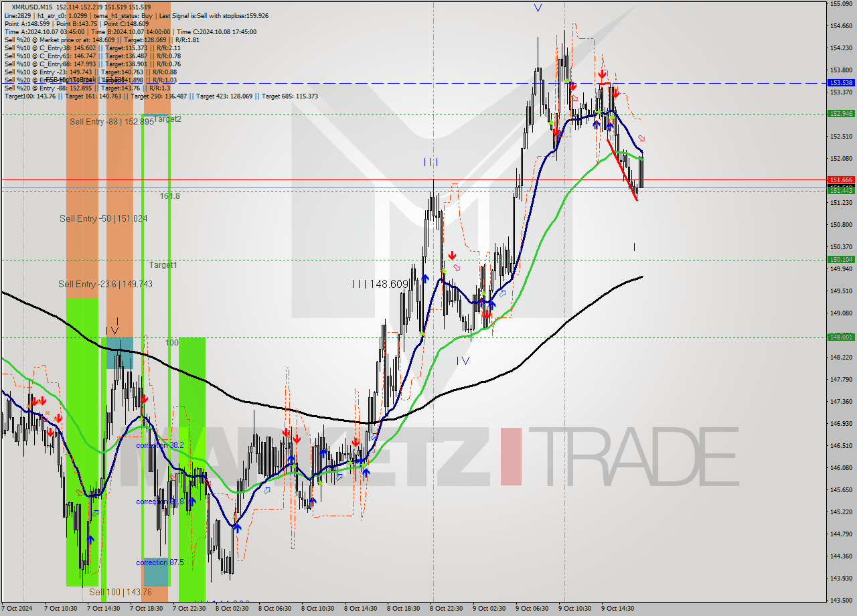Click the red 151.666 price tag
857x616 pixels.
pyautogui.click(x=841, y=180)
